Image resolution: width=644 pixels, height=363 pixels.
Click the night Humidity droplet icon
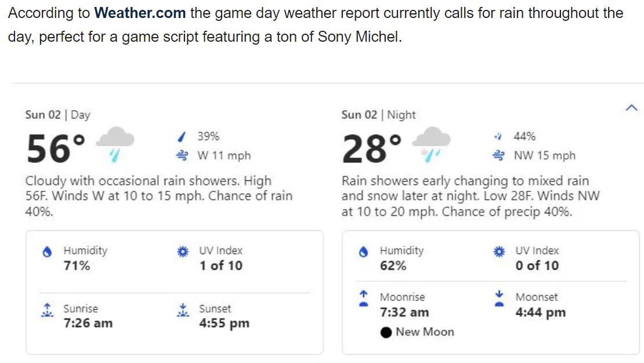click(x=363, y=252)
